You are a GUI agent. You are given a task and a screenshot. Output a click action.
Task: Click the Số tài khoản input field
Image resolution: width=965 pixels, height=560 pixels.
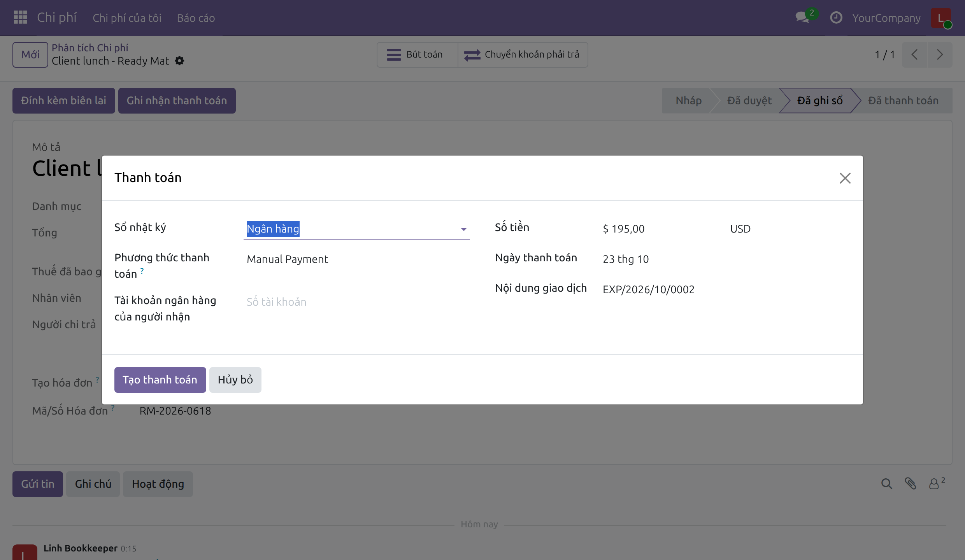point(356,302)
